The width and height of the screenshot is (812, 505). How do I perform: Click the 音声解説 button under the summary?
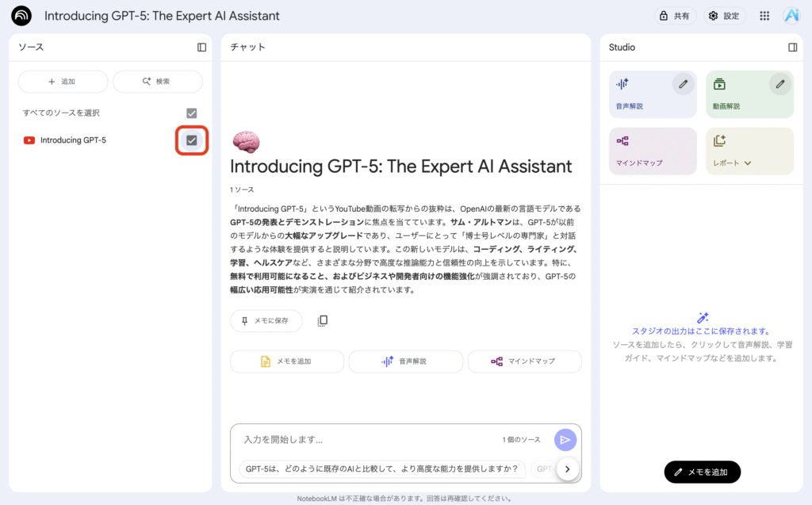(405, 362)
